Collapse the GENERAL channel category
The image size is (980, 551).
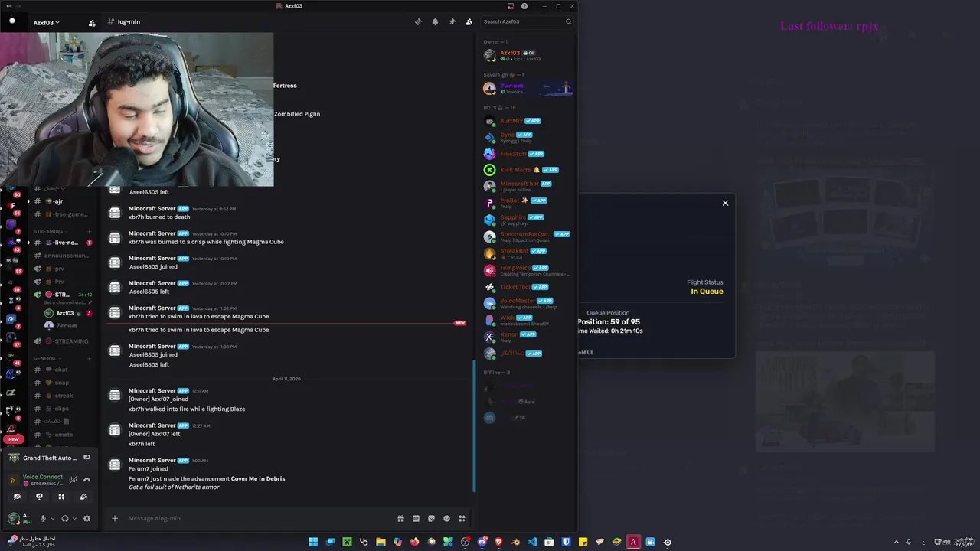tap(47, 358)
